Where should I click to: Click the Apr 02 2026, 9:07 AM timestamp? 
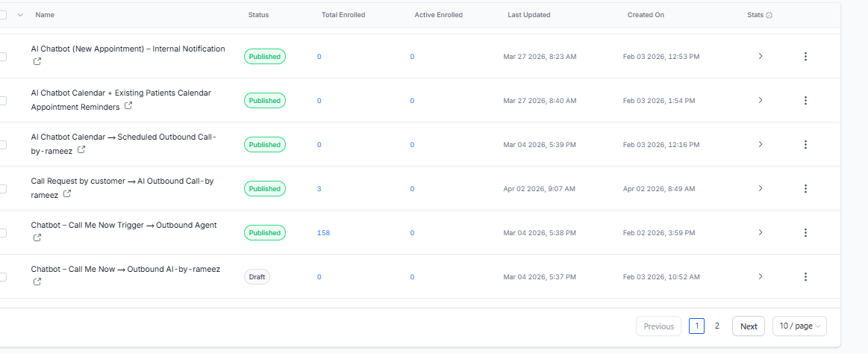click(x=539, y=189)
